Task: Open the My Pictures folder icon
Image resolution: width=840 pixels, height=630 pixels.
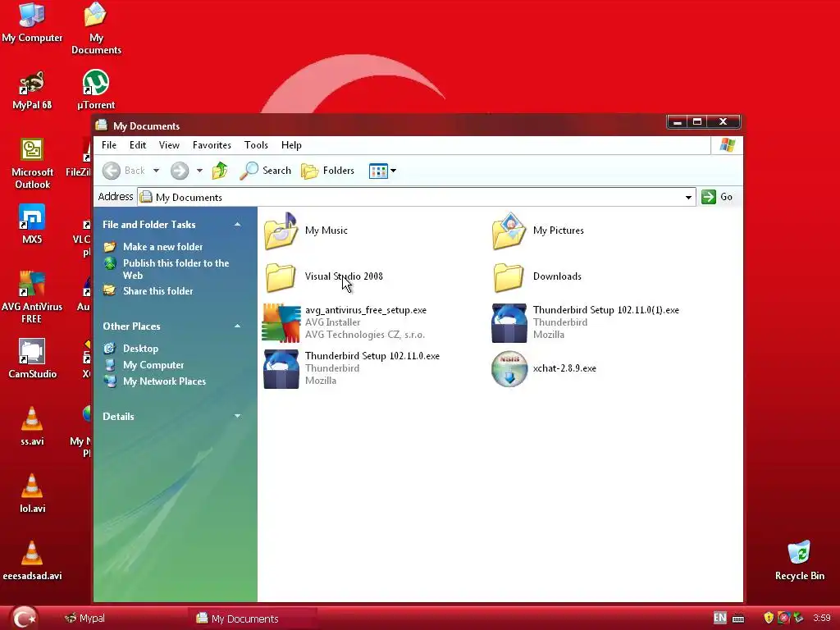Action: (509, 231)
